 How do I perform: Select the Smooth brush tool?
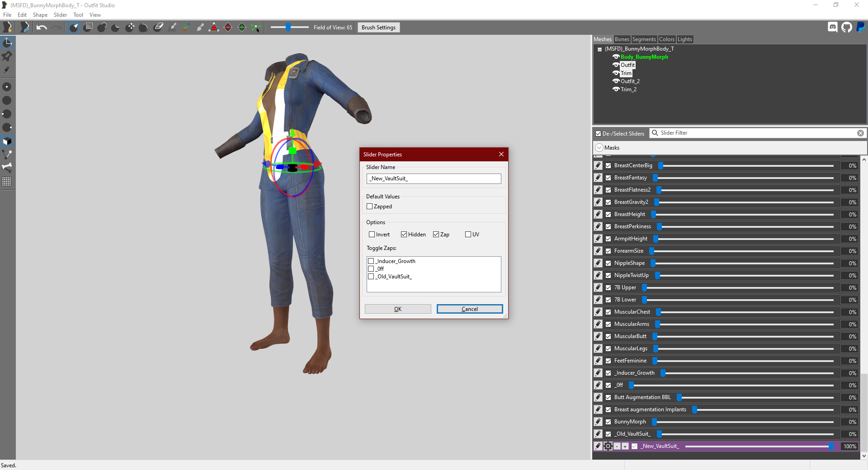click(143, 28)
